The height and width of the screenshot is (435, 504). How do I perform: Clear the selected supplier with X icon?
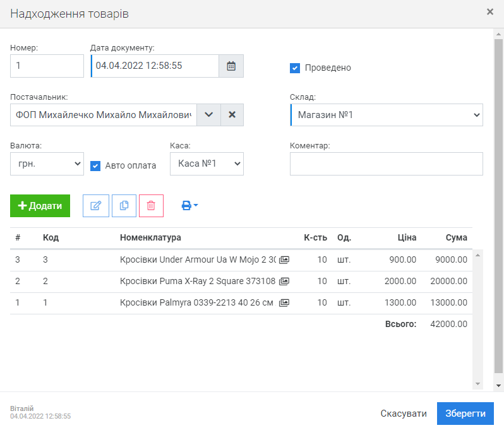click(x=232, y=115)
